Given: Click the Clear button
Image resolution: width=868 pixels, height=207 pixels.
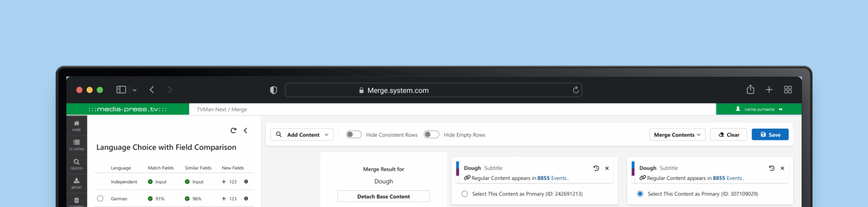Looking at the screenshot, I should coord(728,135).
